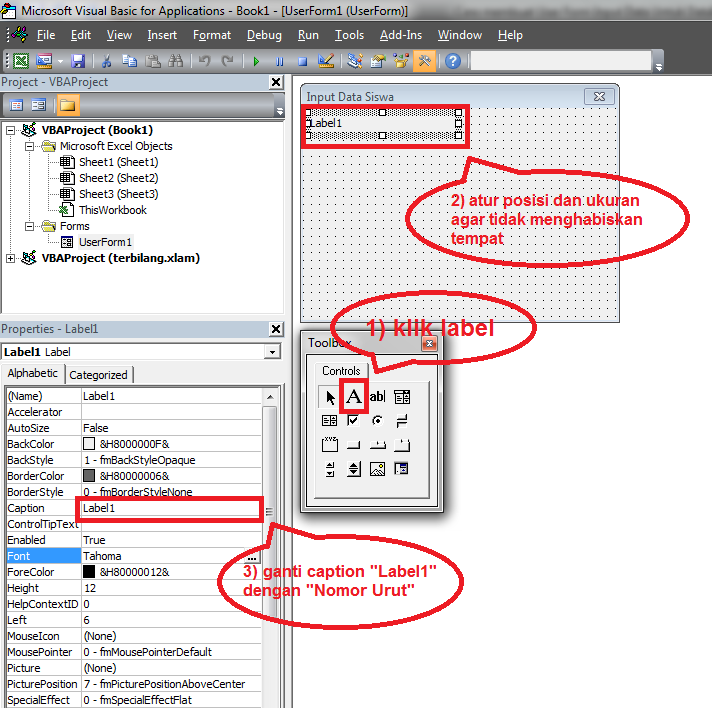This screenshot has height=708, width=712.
Task: Click View Object icon in Project panel
Action: 39,105
